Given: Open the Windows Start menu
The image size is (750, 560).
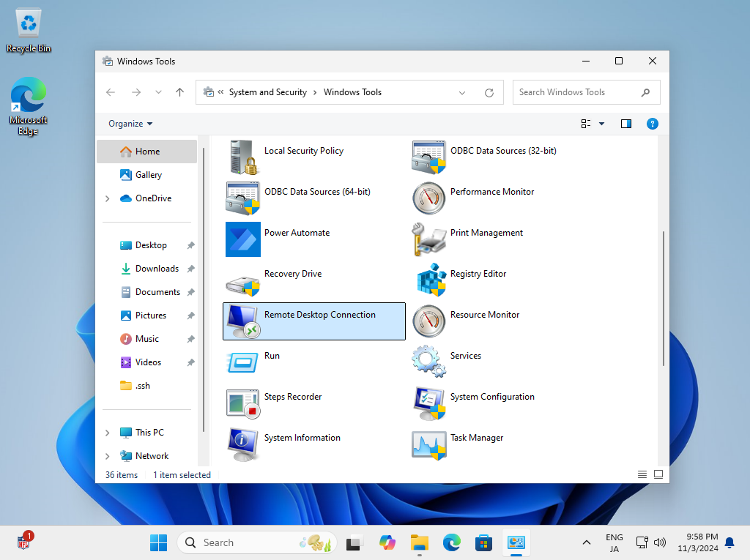Looking at the screenshot, I should 158,542.
